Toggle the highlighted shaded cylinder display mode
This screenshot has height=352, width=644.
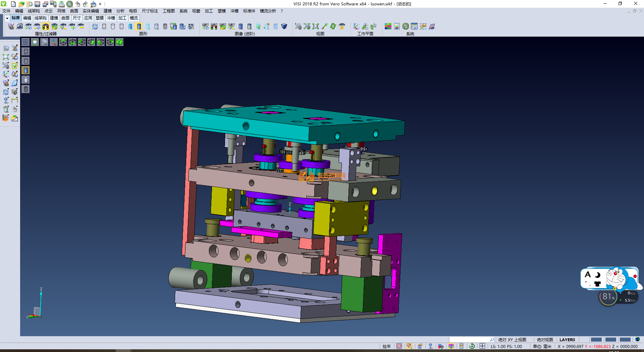[139, 27]
